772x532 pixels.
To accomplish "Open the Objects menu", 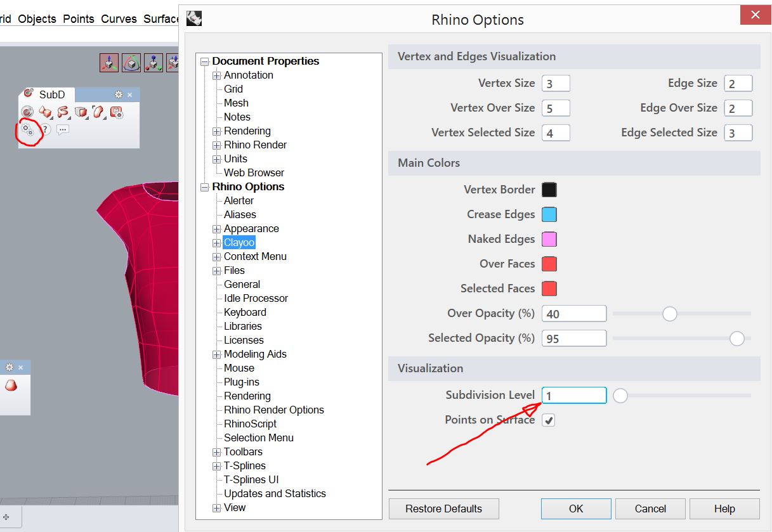I will click(x=37, y=19).
